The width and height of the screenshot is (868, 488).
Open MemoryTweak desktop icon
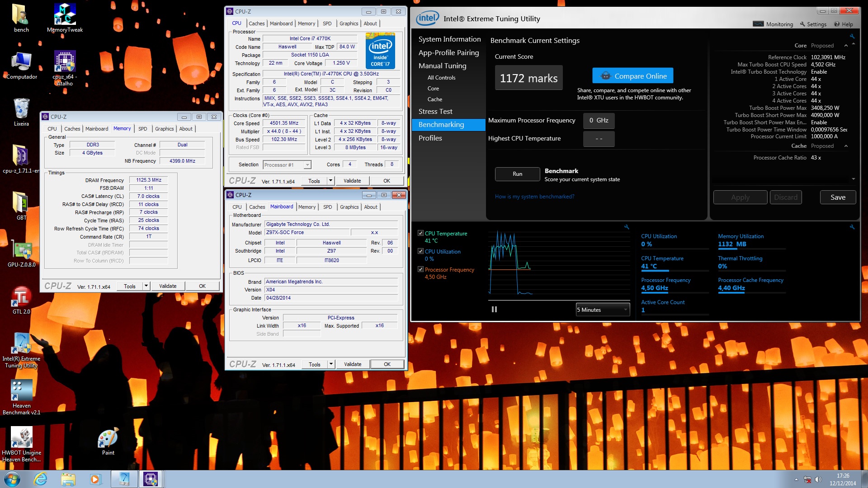tap(65, 19)
